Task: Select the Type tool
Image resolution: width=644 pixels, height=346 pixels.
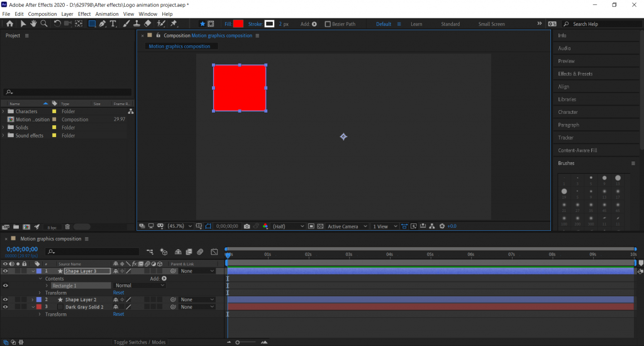Action: tap(113, 24)
